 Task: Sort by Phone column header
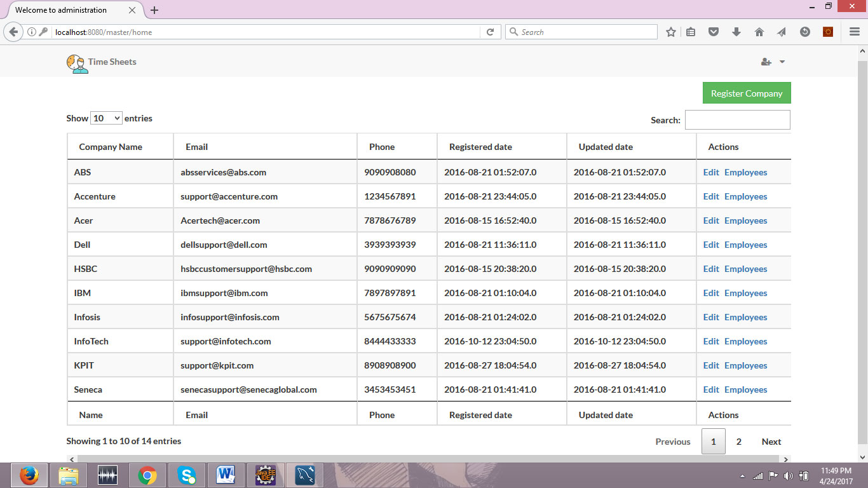click(x=397, y=147)
